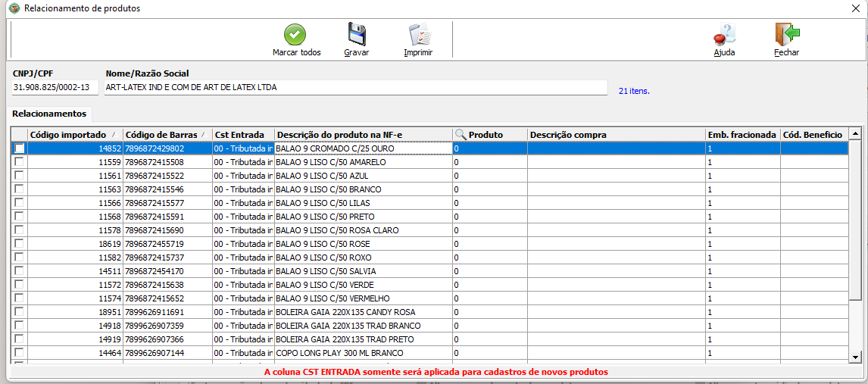The image size is (868, 384).
Task: Save using the Gravar floppy disk icon
Action: [x=357, y=34]
